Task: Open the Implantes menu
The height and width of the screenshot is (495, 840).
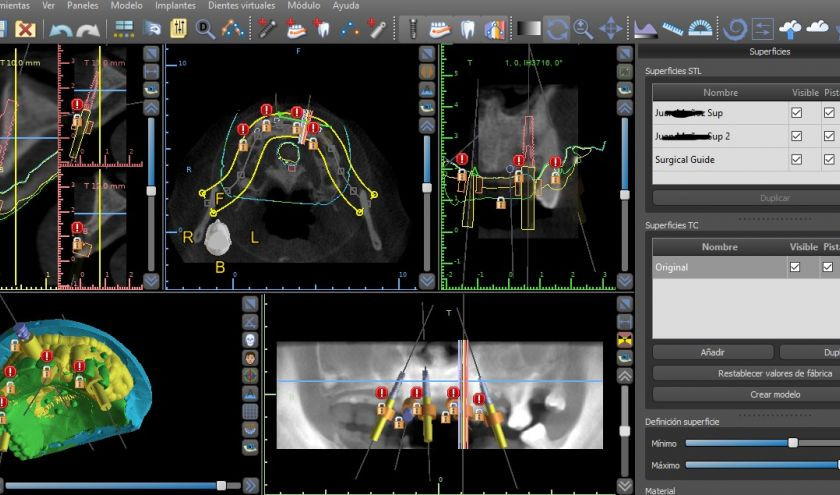Action: coord(174,6)
